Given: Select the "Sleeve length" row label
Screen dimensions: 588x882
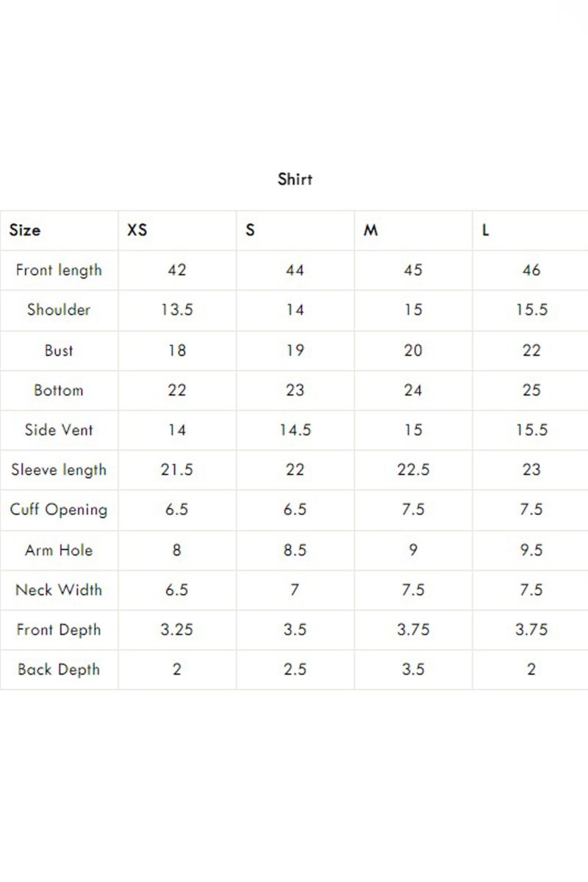Looking at the screenshot, I should pyautogui.click(x=59, y=470).
